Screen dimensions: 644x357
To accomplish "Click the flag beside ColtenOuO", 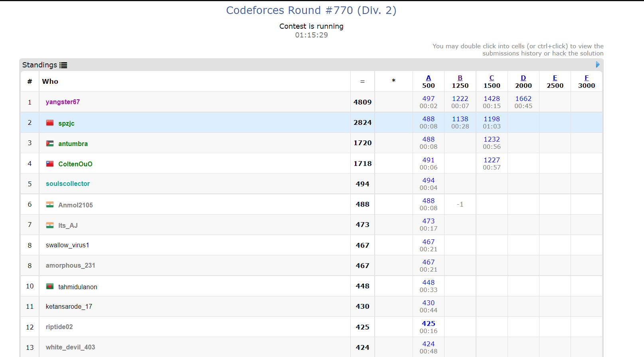I will 50,164.
